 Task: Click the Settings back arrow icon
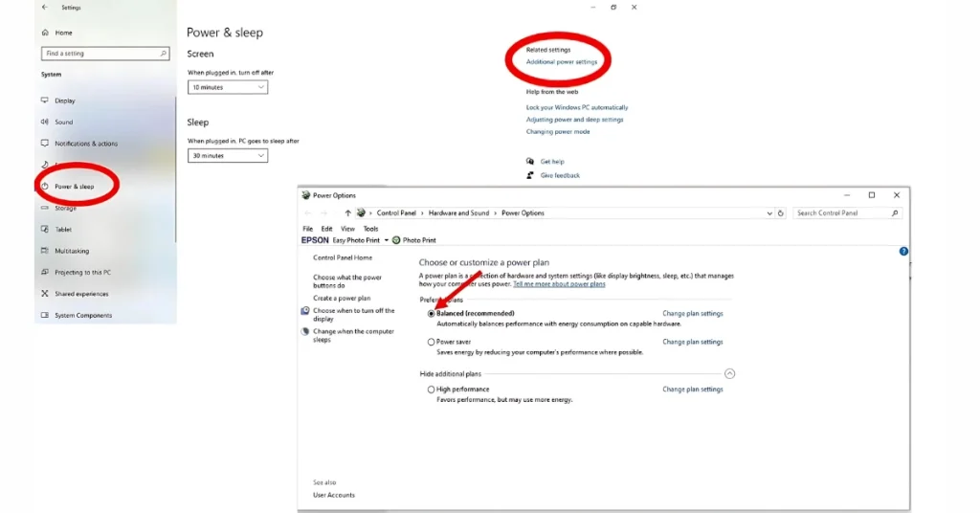click(x=44, y=8)
